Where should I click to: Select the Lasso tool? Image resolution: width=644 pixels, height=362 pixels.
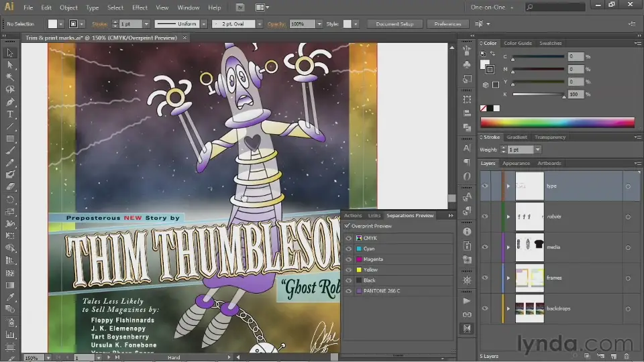coord(10,89)
